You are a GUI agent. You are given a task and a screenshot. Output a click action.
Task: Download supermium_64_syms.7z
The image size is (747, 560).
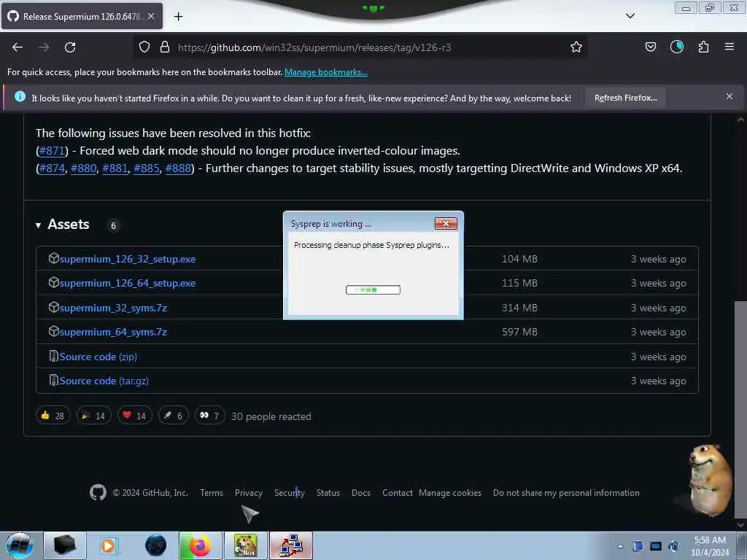click(x=113, y=332)
